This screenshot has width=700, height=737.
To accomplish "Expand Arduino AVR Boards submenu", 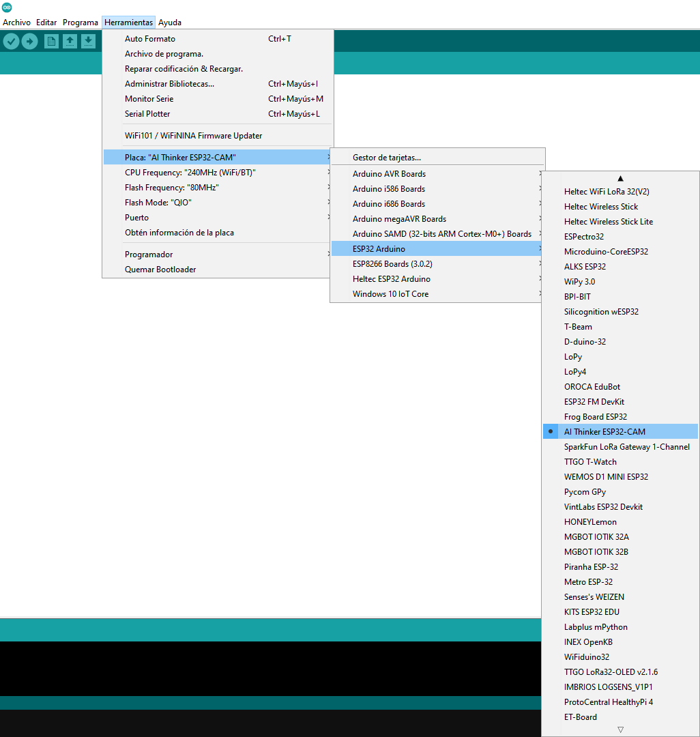I will (437, 173).
